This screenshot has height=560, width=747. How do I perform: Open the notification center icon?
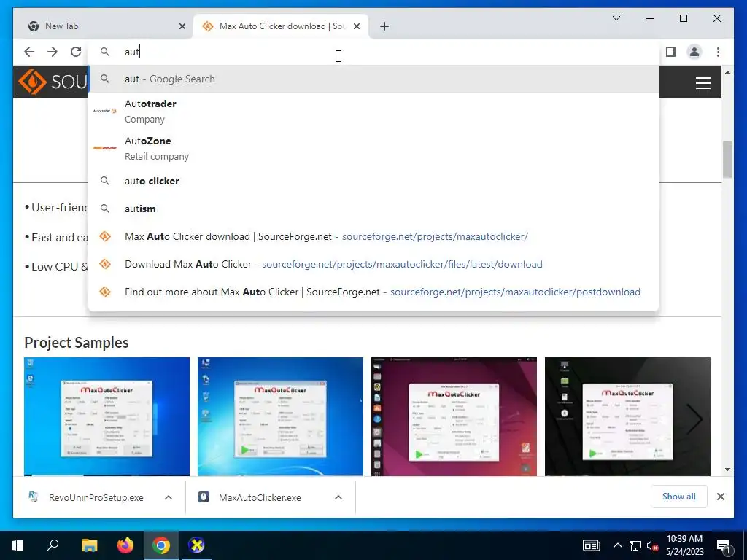(724, 546)
